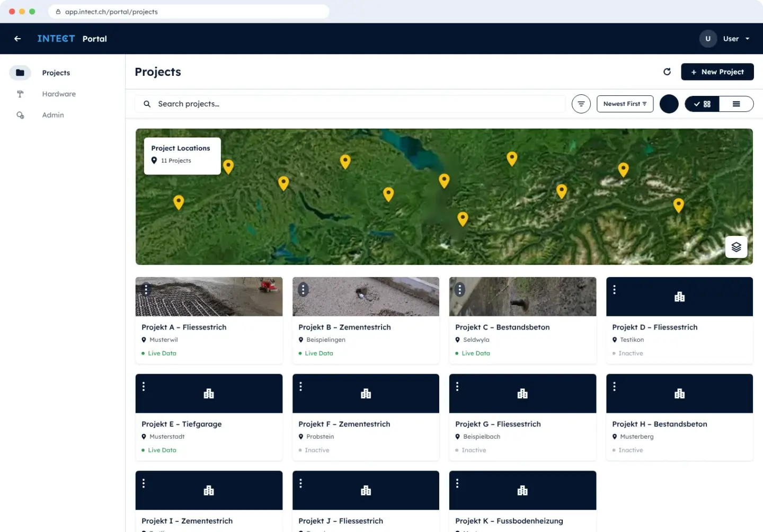
Task: Click "Probstein" location on Projekt F
Action: tap(320, 437)
